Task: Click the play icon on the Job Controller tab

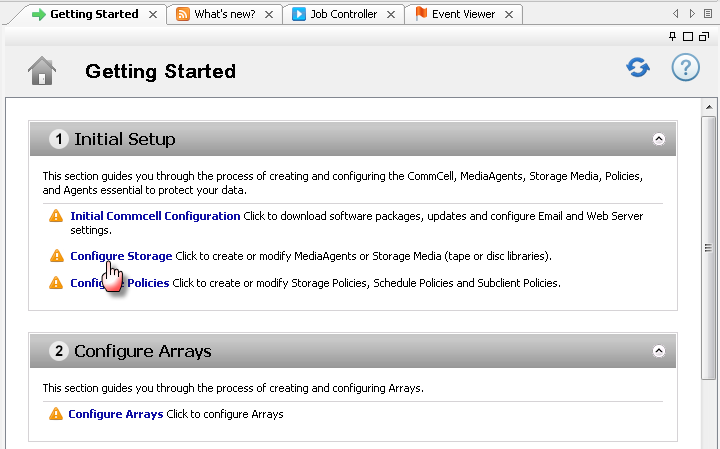Action: (299, 14)
